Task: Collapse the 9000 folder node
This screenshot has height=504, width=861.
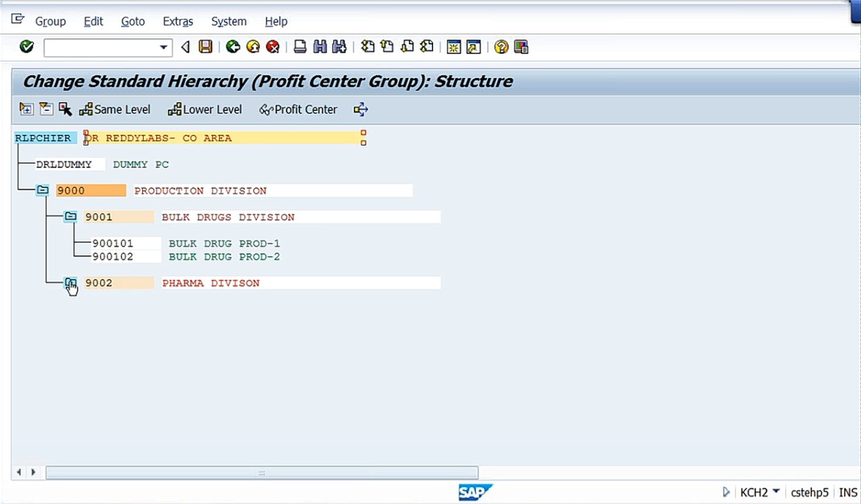Action: tap(42, 190)
